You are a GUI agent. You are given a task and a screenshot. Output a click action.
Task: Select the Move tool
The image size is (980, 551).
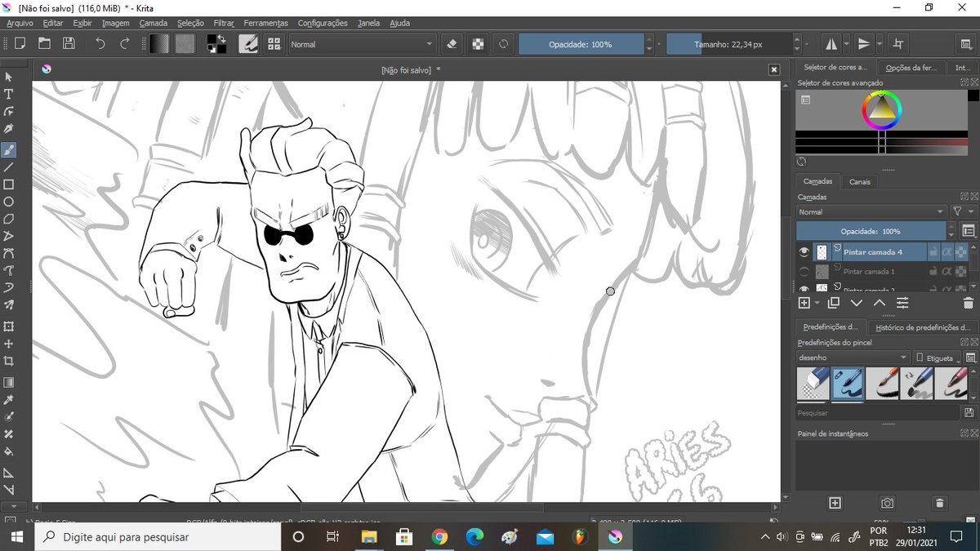(x=9, y=344)
